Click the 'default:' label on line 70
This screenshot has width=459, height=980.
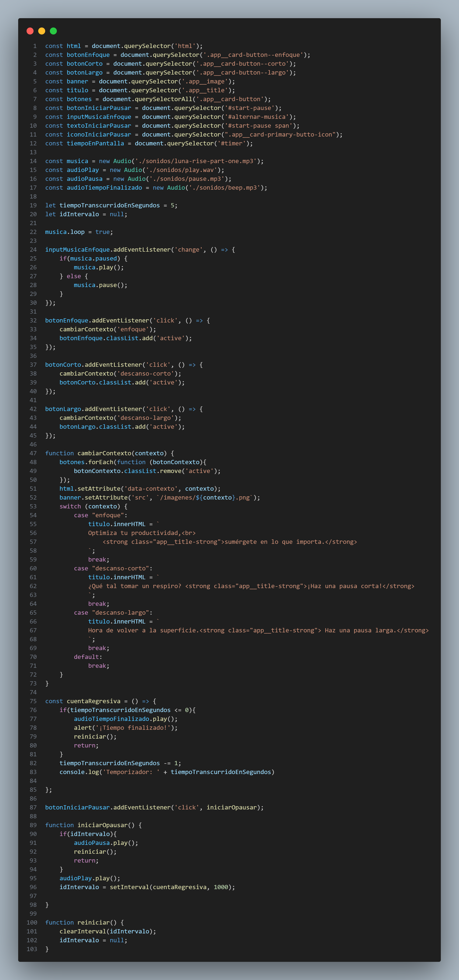coord(88,657)
